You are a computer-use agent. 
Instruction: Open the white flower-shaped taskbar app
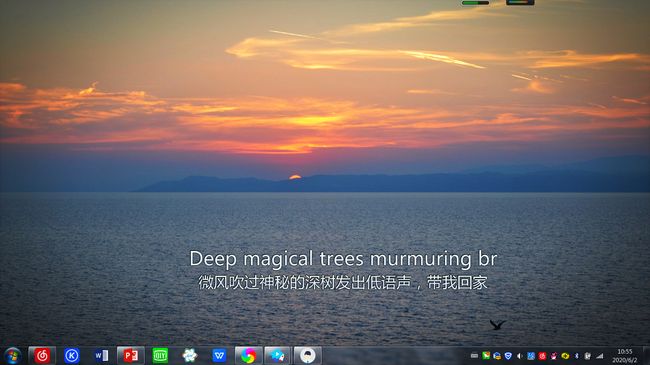190,355
